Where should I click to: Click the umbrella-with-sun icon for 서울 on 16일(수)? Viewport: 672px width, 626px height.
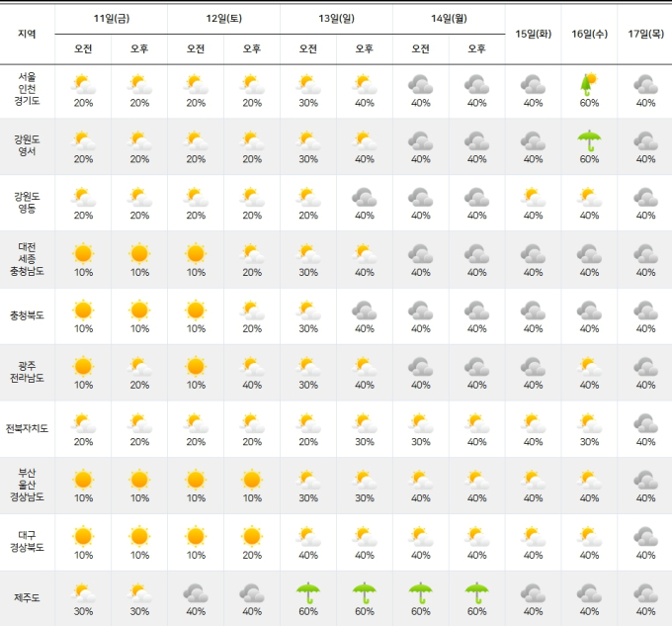pos(589,84)
